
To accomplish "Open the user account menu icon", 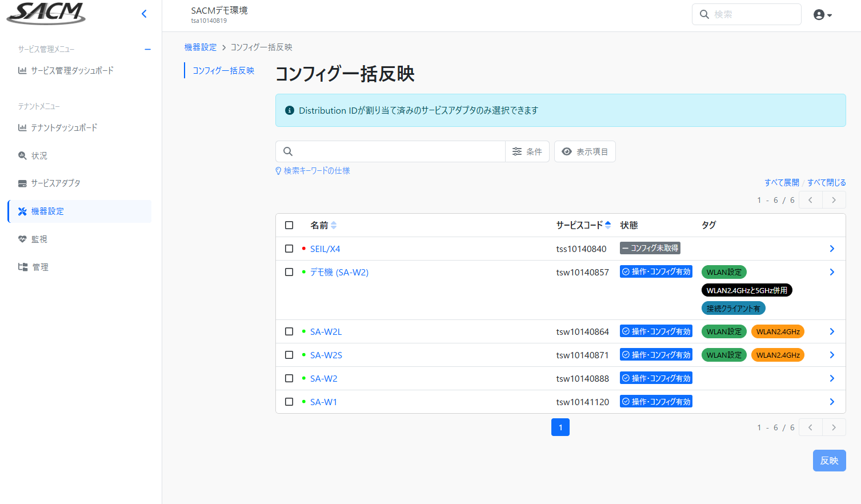I will pyautogui.click(x=822, y=15).
